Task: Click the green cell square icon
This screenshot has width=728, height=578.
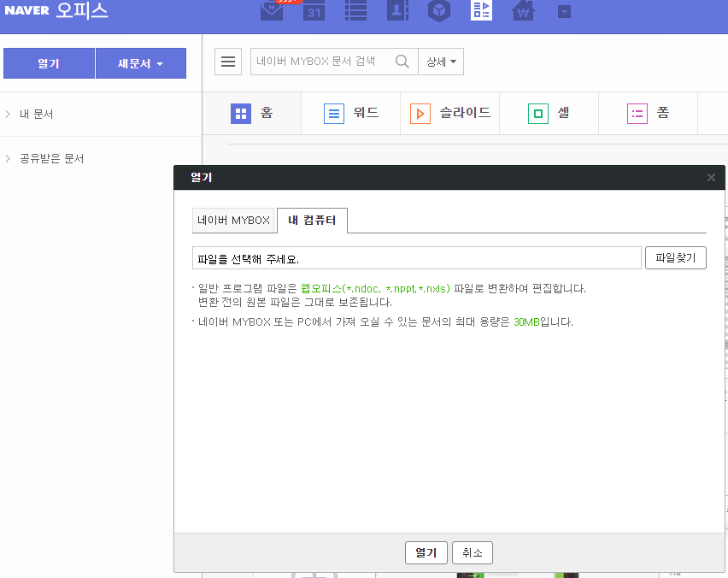Action: point(538,114)
